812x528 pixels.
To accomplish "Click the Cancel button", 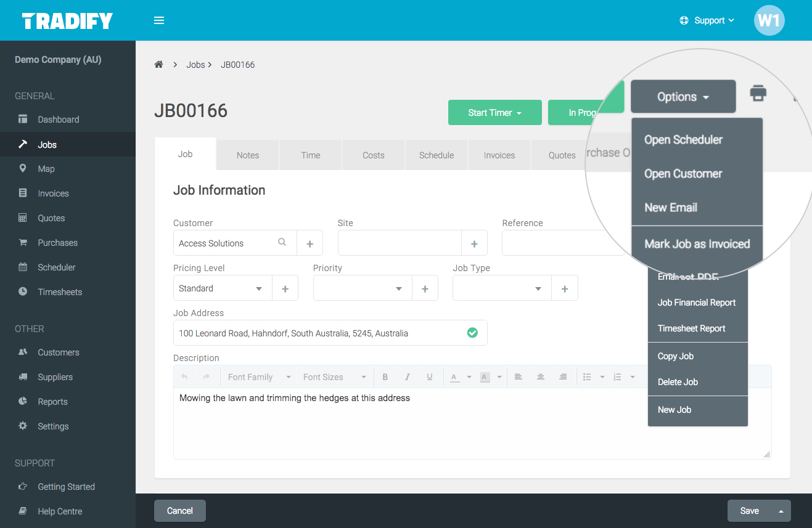I will [180, 511].
